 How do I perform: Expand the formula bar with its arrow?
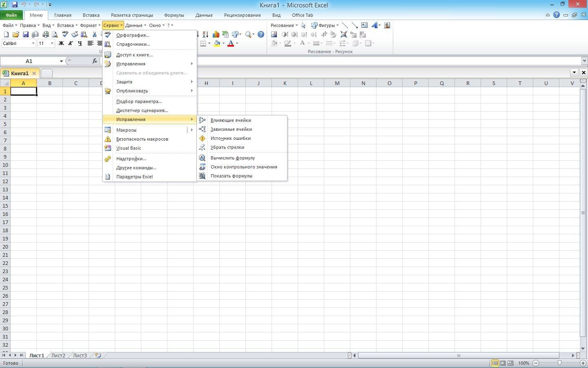tap(584, 61)
